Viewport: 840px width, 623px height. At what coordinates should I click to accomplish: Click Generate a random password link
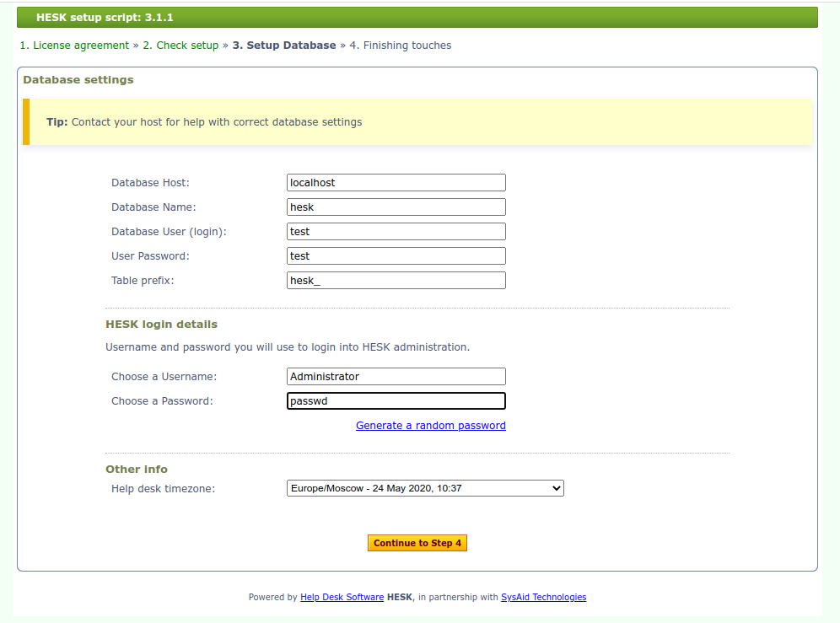431,426
